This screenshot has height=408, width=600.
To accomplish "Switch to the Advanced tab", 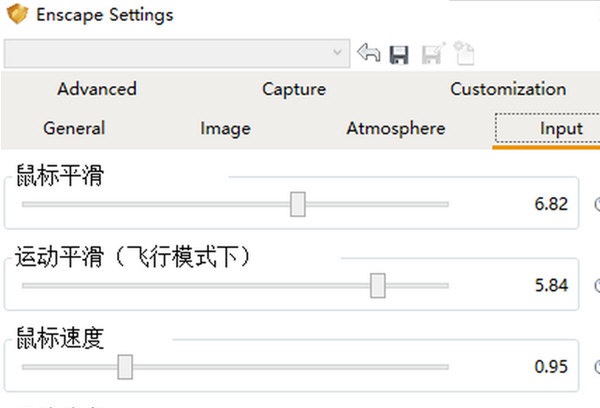I will 97,89.
